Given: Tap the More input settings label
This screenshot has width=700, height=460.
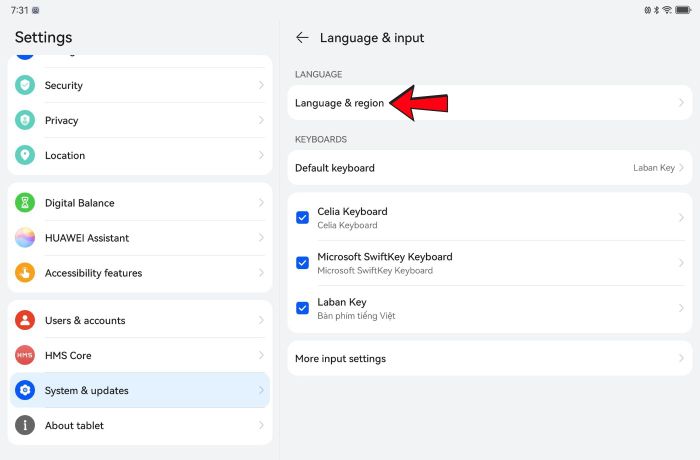Looking at the screenshot, I should click(x=340, y=359).
